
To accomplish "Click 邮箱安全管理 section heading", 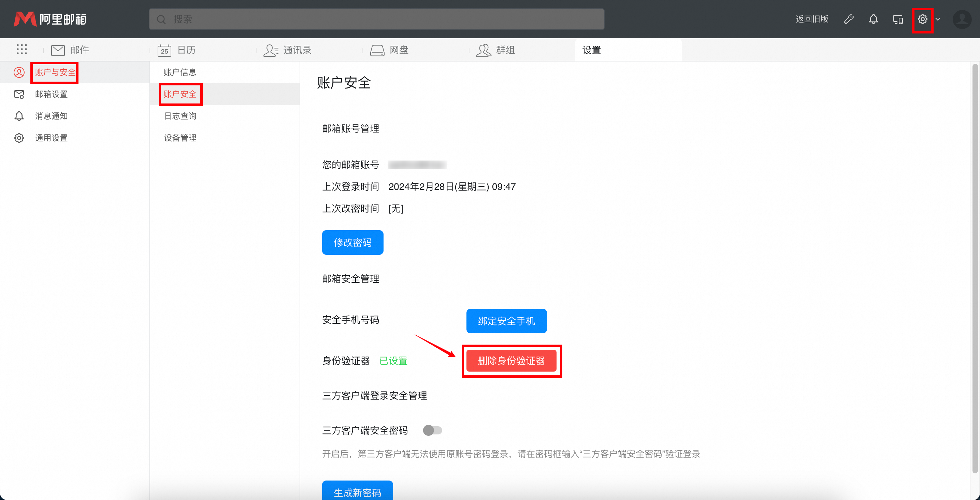I will pos(351,279).
